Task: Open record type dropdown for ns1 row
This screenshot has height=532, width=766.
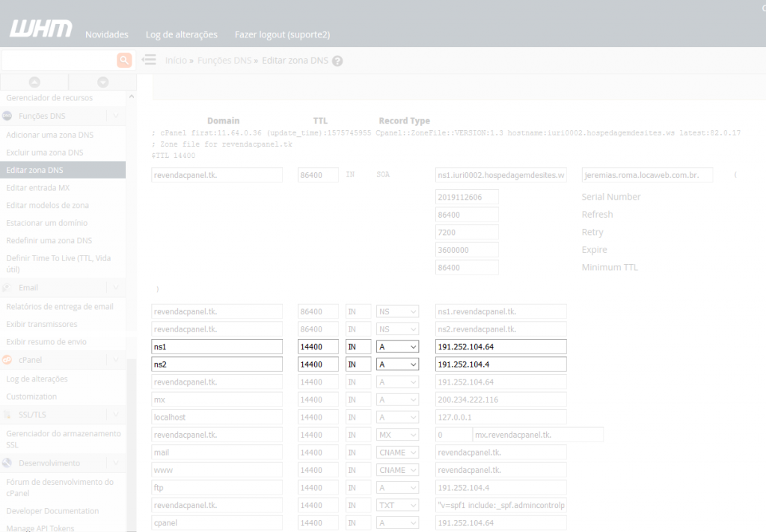Action: 398,347
